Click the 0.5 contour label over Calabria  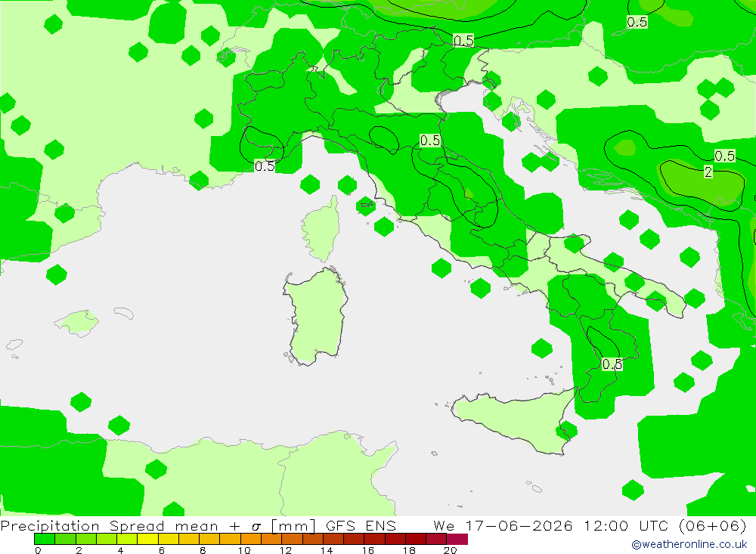pyautogui.click(x=612, y=364)
